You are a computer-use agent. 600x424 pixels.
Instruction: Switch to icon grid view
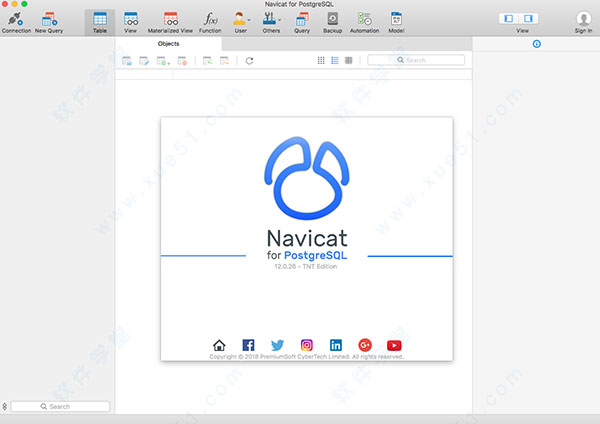coord(321,60)
